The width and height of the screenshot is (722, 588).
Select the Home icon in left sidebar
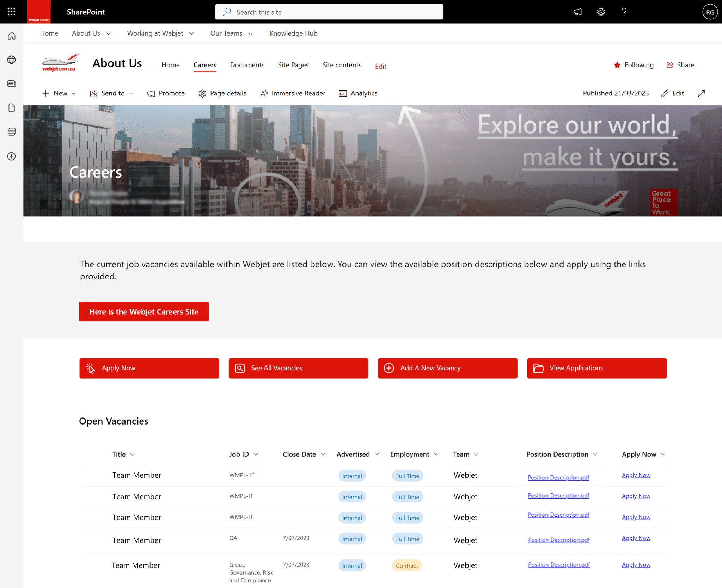point(12,36)
